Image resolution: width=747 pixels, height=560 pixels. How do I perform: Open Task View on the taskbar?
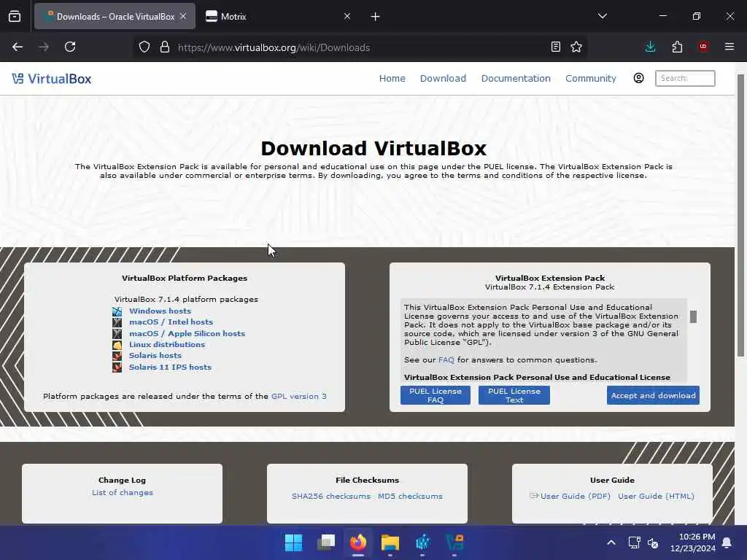pyautogui.click(x=326, y=542)
